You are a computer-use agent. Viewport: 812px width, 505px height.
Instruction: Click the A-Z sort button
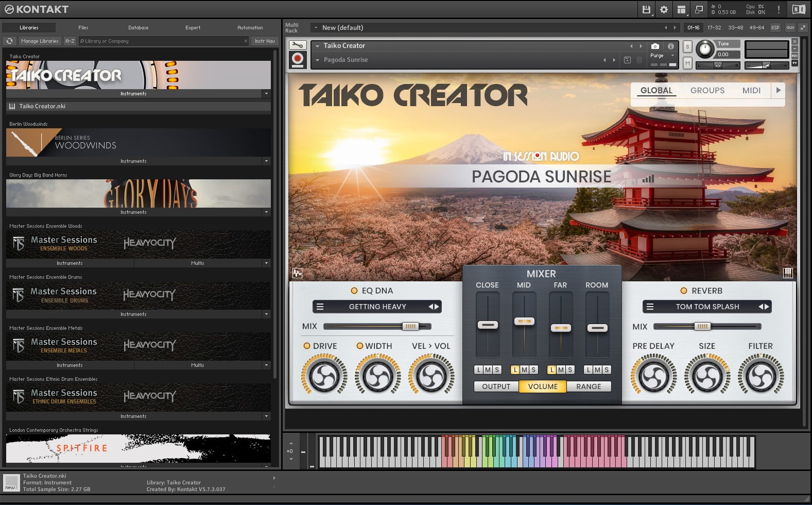(x=70, y=41)
